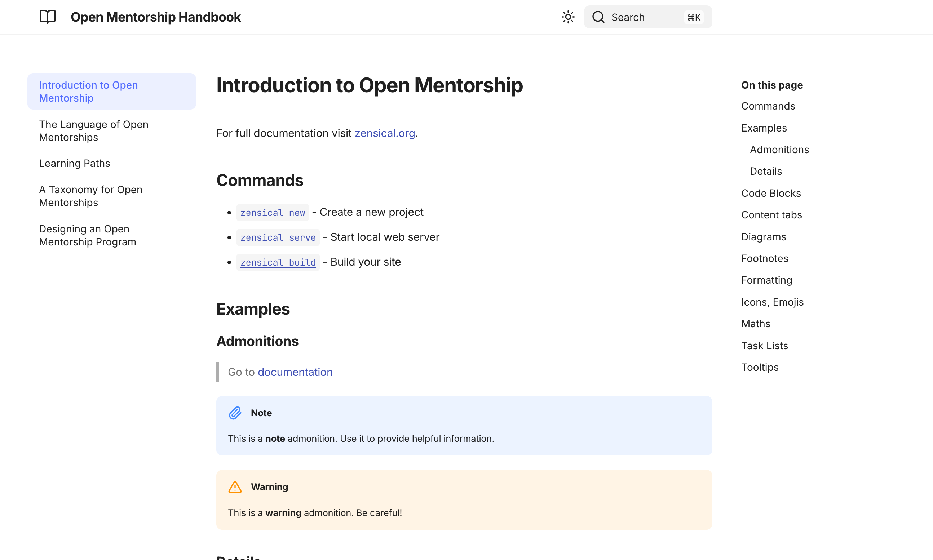
Task: Open A Taxonomy for Open Mentorships page
Action: [90, 196]
